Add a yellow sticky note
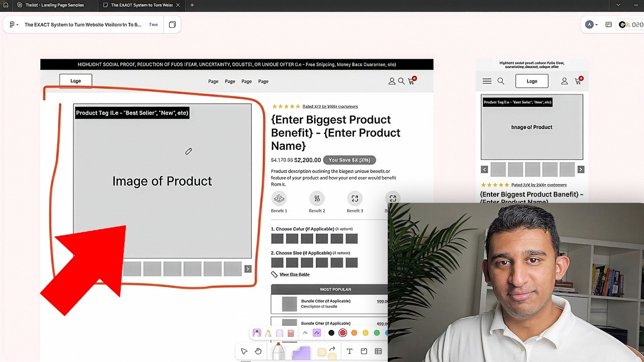This screenshot has width=644, height=362. 321,352
